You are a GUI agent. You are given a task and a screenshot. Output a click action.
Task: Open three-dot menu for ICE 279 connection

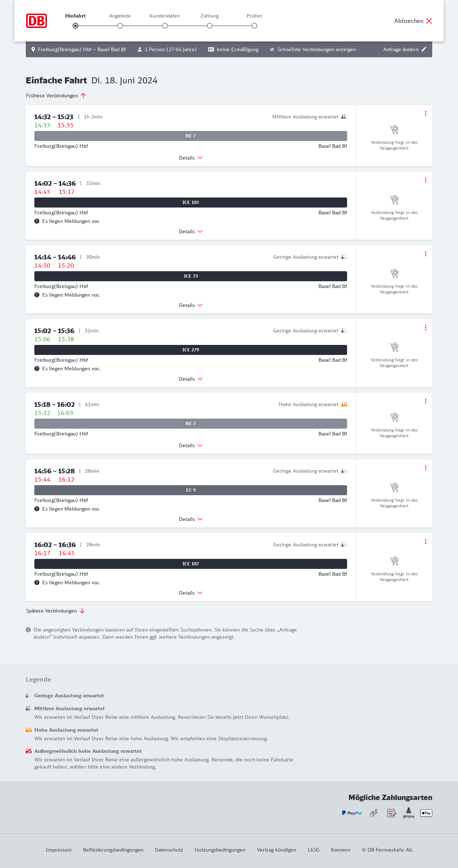pyautogui.click(x=425, y=327)
